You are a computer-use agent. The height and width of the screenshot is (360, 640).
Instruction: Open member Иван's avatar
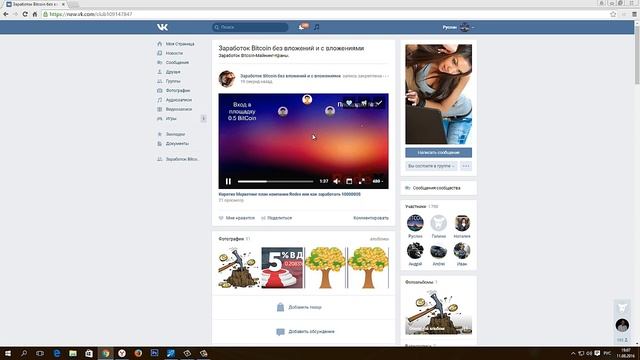(x=462, y=251)
